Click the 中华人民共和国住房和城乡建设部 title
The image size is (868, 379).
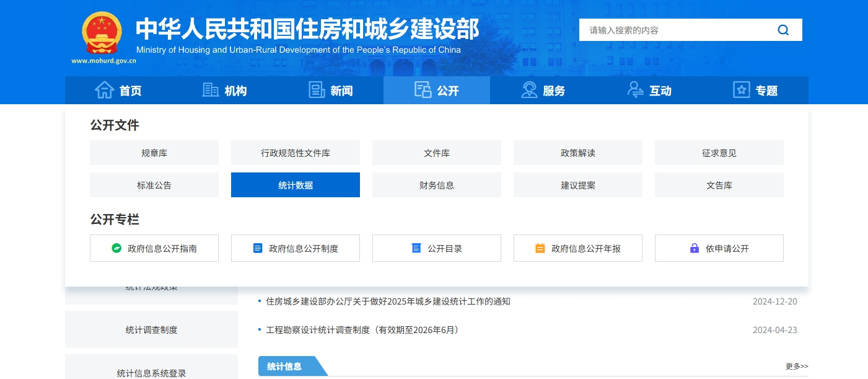pos(307,29)
